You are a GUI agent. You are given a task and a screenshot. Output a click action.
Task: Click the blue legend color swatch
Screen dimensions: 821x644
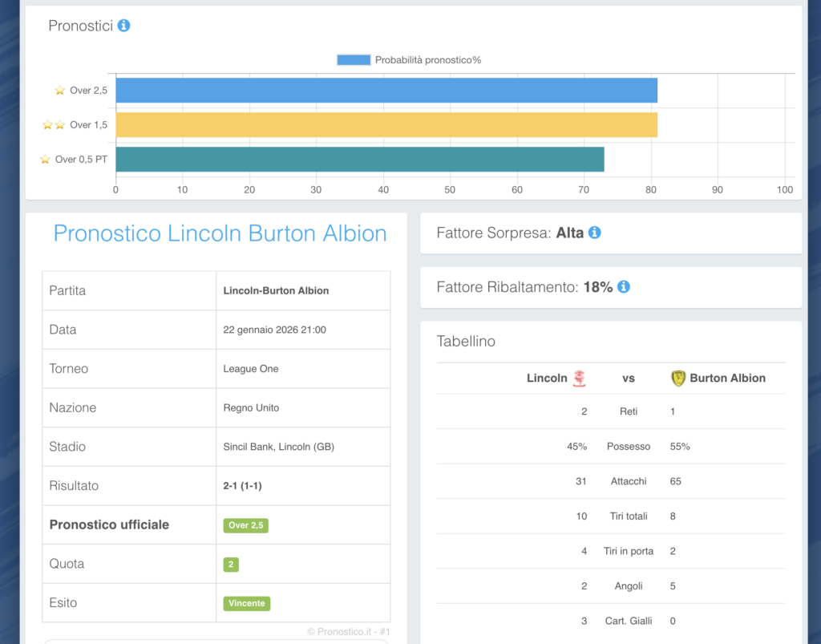[354, 60]
